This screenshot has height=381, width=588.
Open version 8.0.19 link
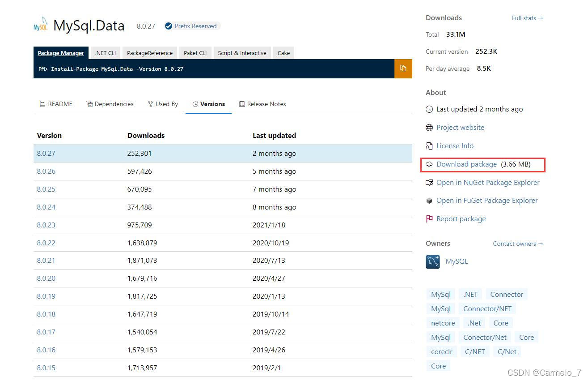tap(46, 296)
